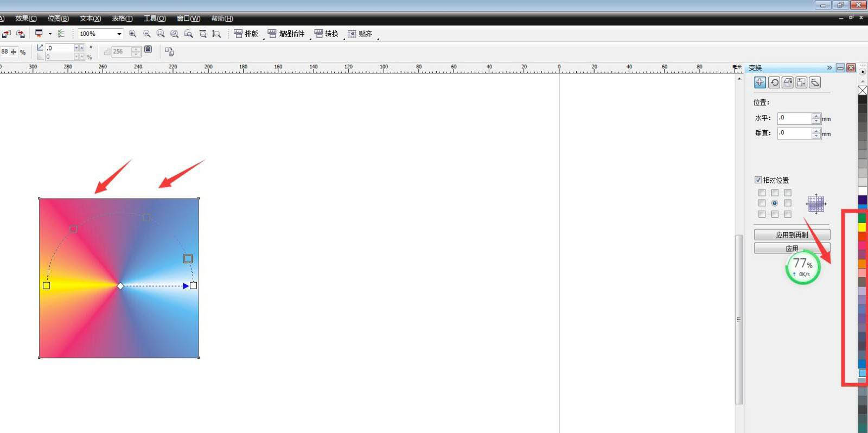Viewport: 868px width, 433px height.
Task: Pick the yellow swatch in color palette
Action: coord(862,227)
